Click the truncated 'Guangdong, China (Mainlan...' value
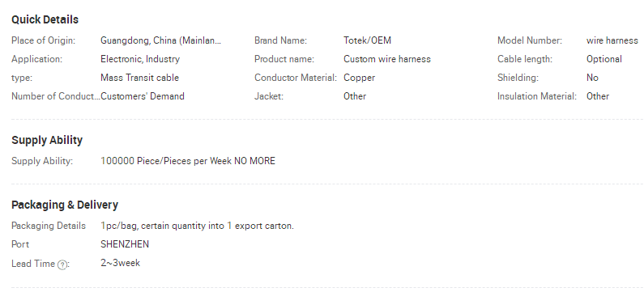644x292 pixels. (x=160, y=40)
